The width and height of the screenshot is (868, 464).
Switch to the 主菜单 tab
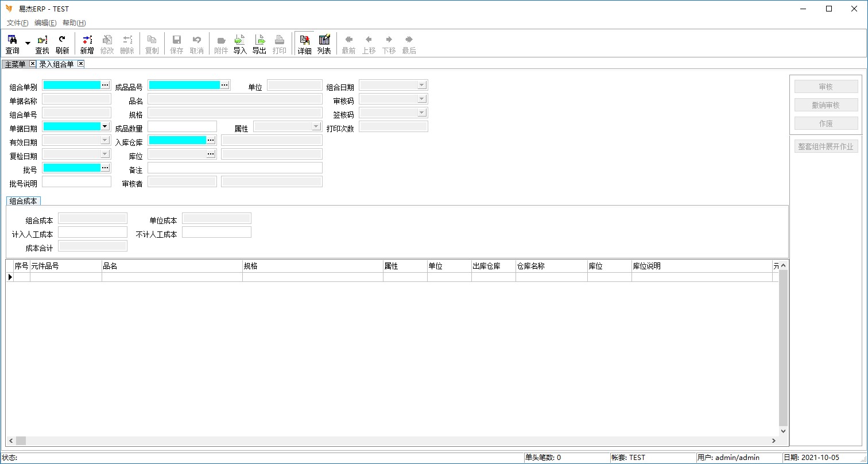point(15,64)
